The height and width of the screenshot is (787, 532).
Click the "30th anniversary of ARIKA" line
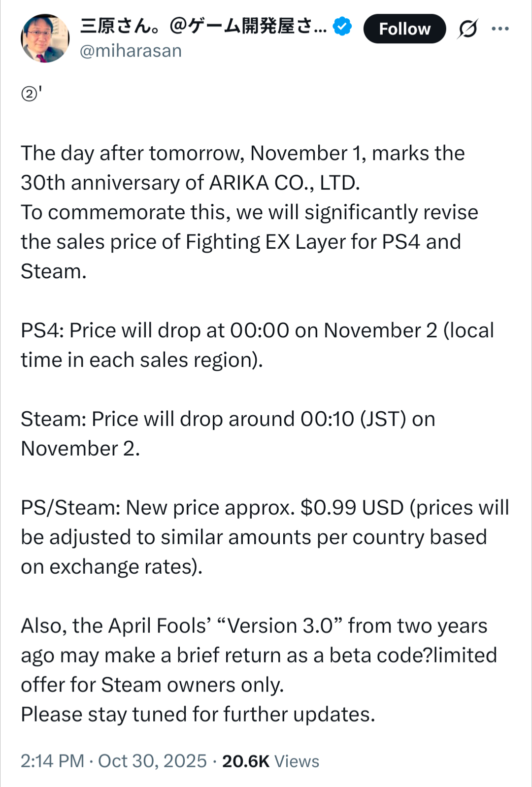(190, 183)
